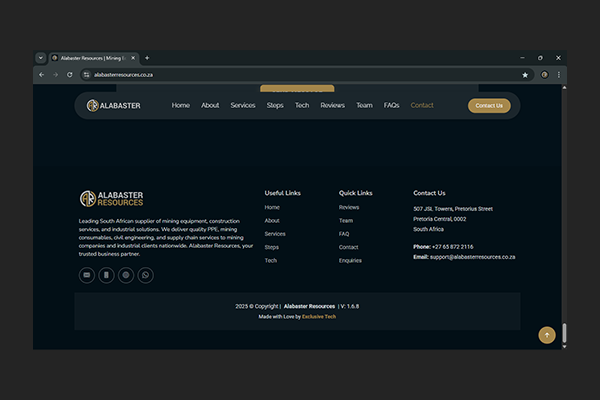This screenshot has height=400, width=600.
Task: Click Reviews under Quick Links
Action: coord(349,207)
